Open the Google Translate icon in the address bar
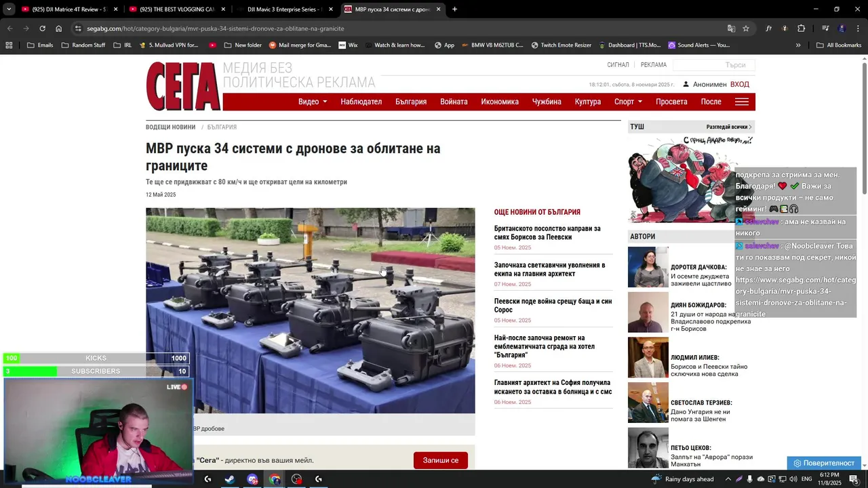The width and height of the screenshot is (868, 488). pos(731,28)
